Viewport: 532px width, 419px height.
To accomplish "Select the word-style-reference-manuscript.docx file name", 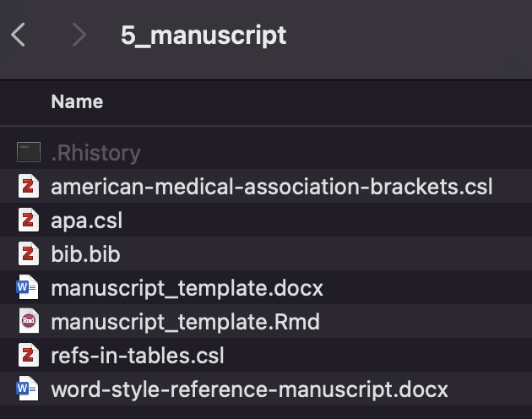I will (x=249, y=389).
